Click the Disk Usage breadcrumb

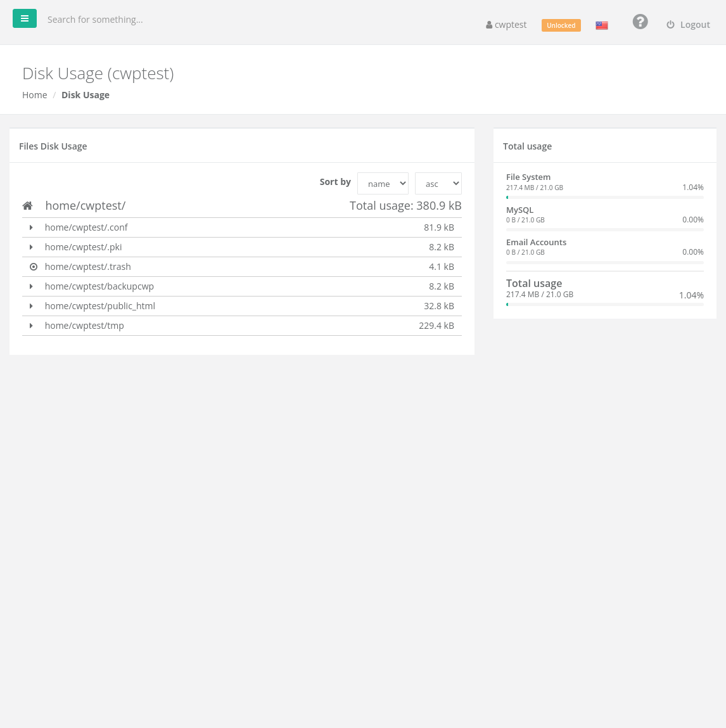pyautogui.click(x=86, y=94)
